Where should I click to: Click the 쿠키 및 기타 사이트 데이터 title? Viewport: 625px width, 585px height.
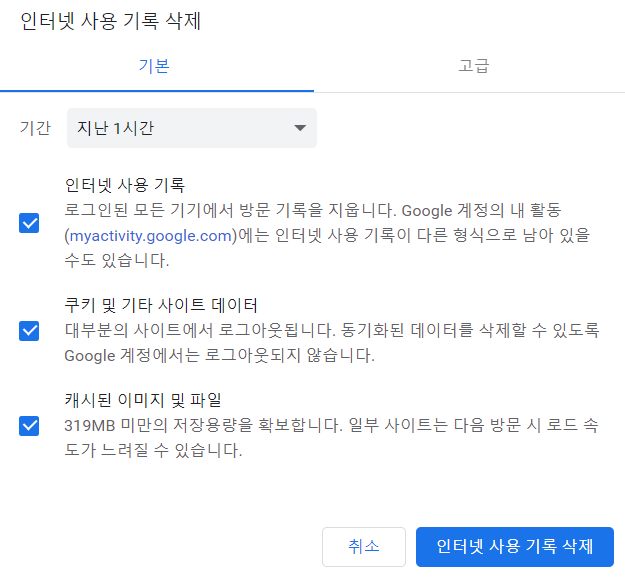(x=161, y=306)
